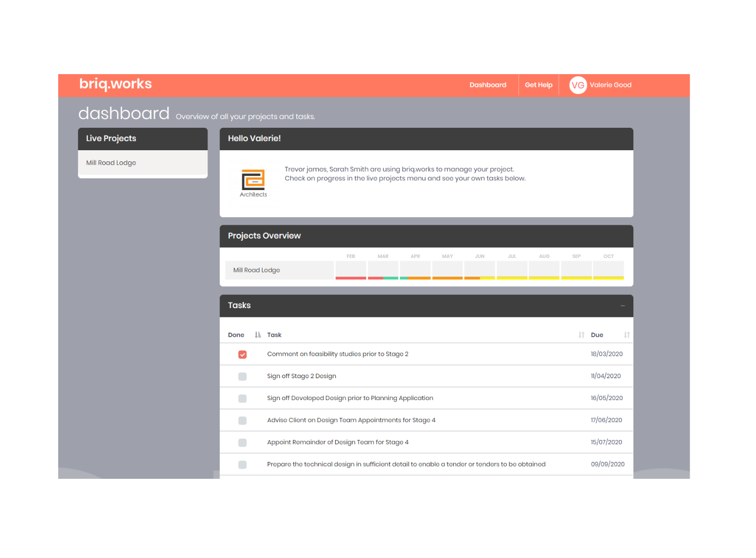Collapse the Tasks panel
This screenshot has width=756, height=558.
coord(623,306)
